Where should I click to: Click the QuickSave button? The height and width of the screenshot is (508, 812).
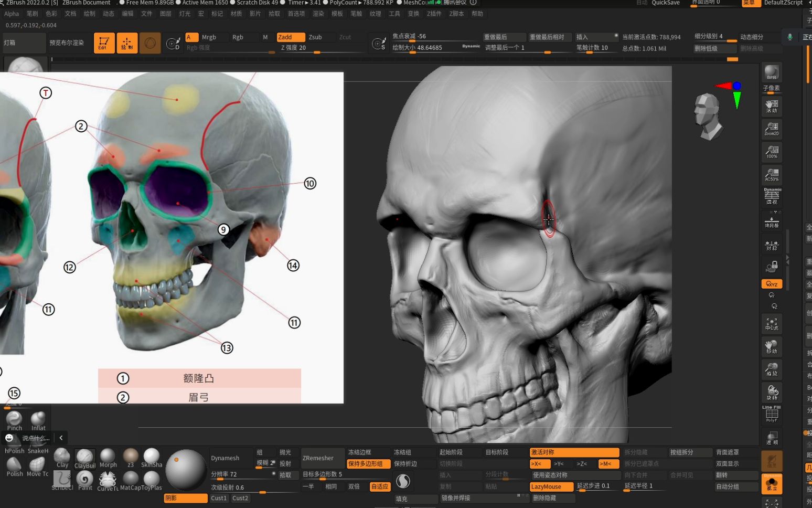pos(666,3)
